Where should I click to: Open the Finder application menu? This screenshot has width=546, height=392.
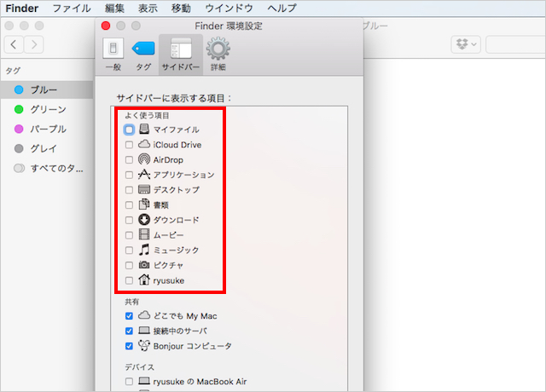tap(22, 8)
